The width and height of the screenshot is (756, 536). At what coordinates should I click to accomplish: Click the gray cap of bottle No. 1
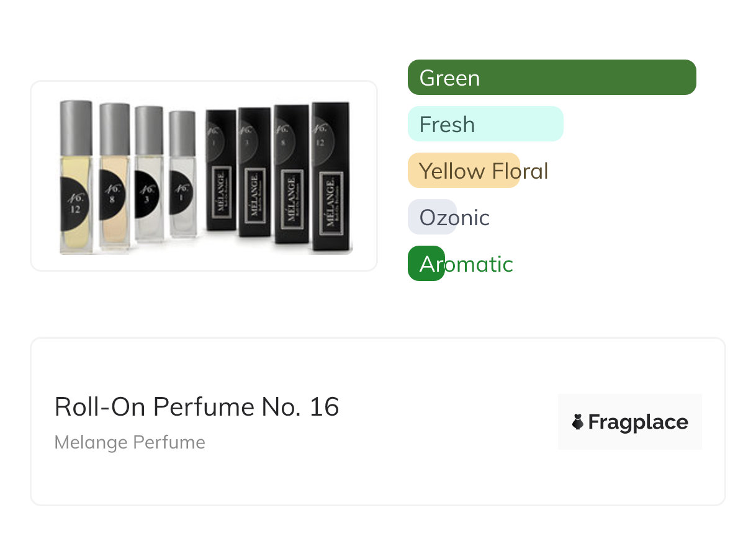coord(182,133)
